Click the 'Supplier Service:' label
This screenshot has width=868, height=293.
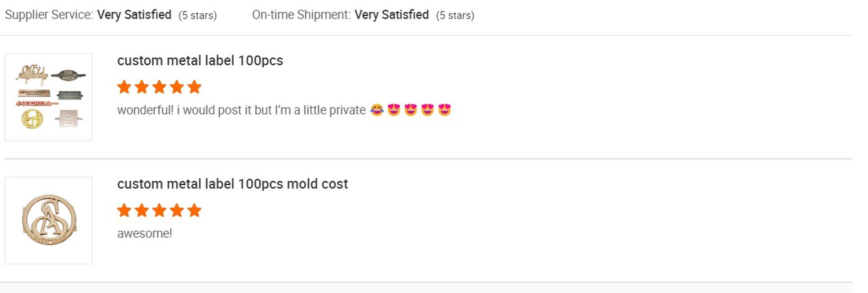49,15
